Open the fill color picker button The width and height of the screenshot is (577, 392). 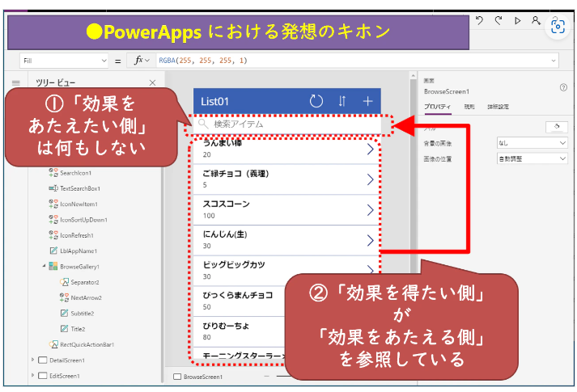pos(557,127)
